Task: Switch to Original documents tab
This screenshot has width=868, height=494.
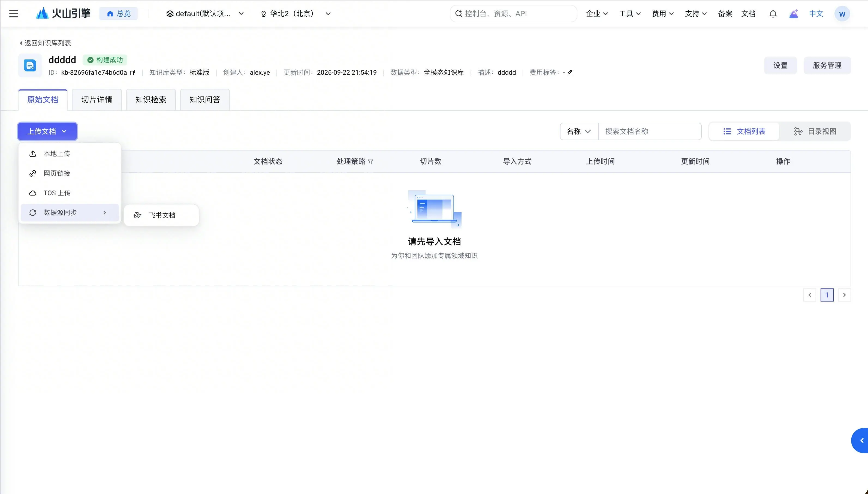Action: 43,100
